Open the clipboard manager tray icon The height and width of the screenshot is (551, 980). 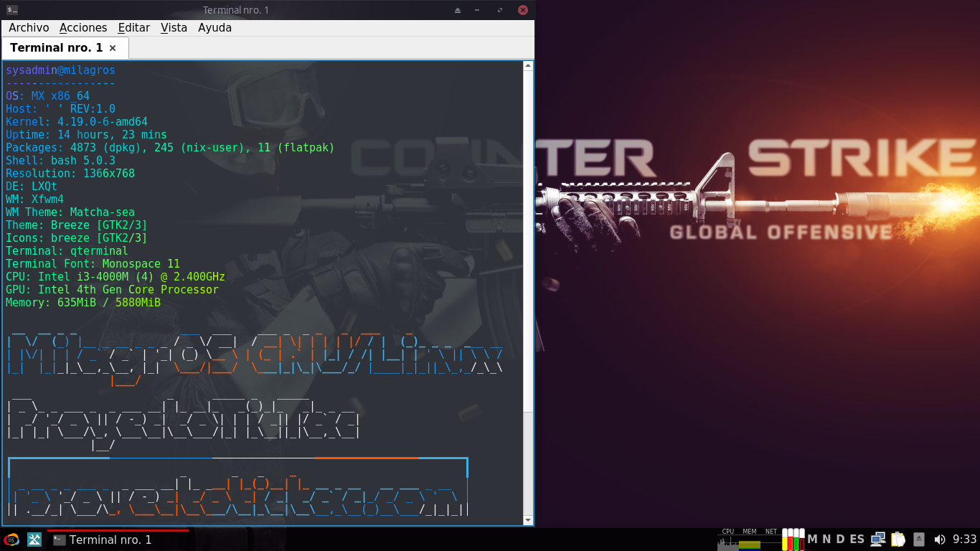897,540
